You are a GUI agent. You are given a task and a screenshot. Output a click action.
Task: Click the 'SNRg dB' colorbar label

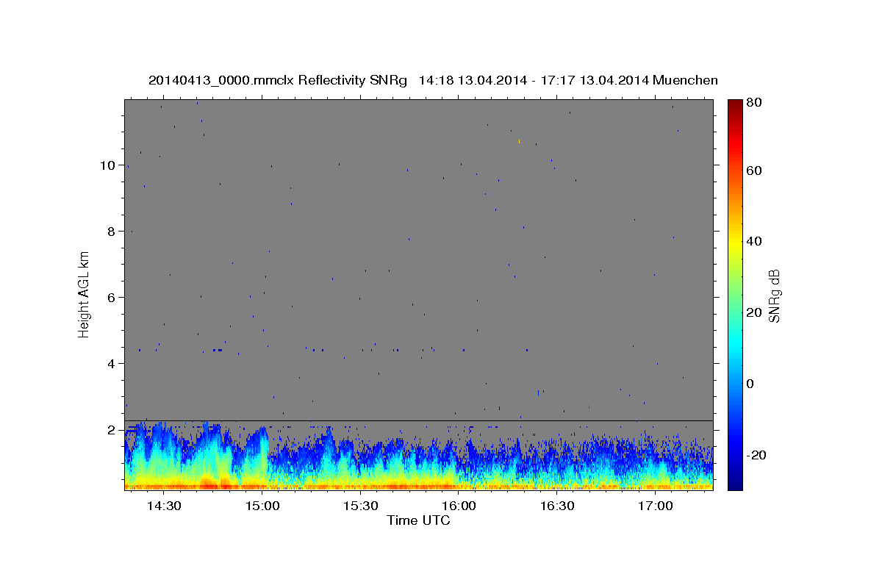coord(773,295)
